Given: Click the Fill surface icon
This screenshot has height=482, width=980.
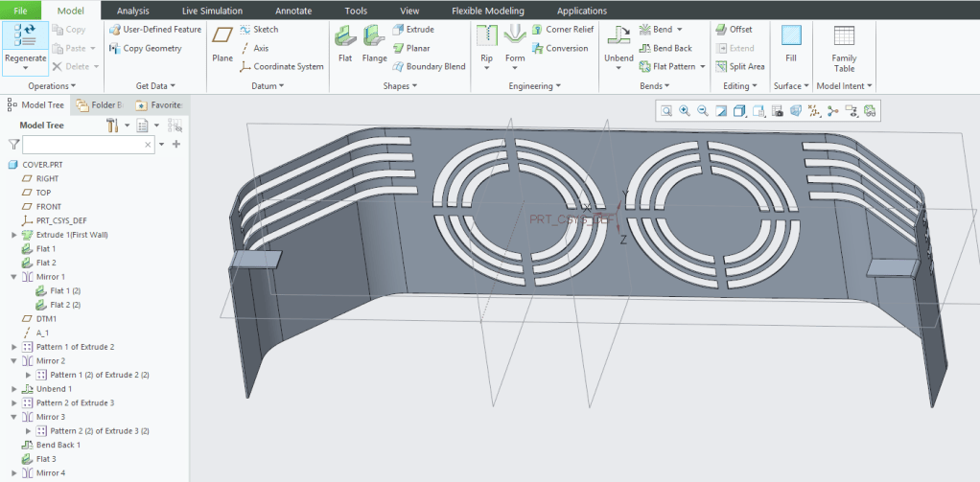Looking at the screenshot, I should click(790, 43).
